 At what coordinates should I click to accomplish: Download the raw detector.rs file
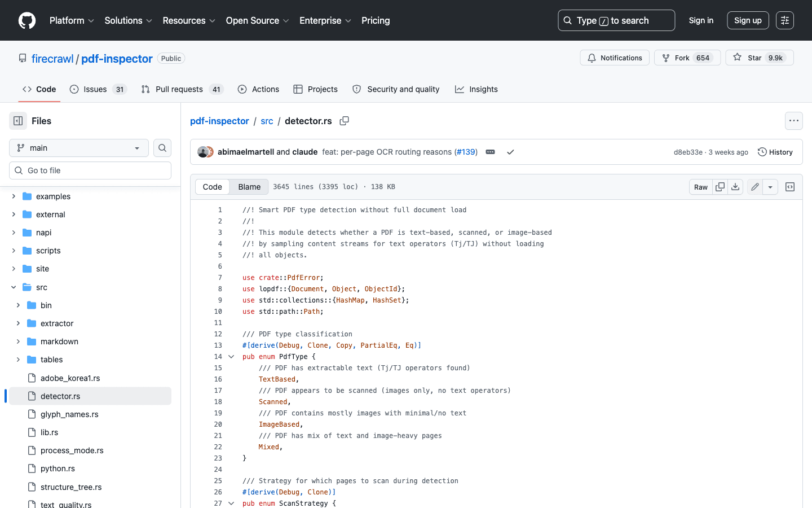(x=735, y=187)
